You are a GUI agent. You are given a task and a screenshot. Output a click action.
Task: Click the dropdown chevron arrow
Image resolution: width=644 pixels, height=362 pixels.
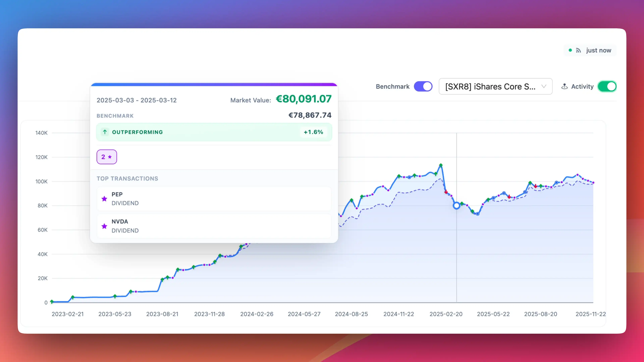pos(544,86)
